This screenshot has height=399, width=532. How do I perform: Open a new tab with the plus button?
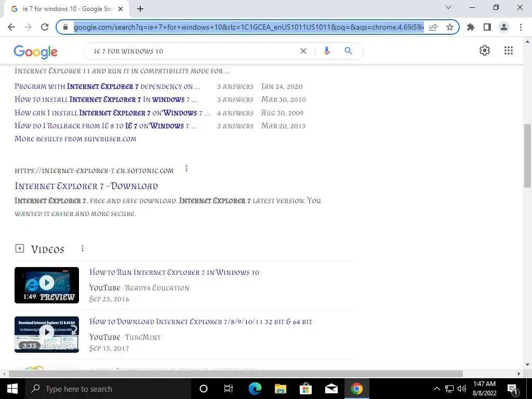click(x=140, y=9)
